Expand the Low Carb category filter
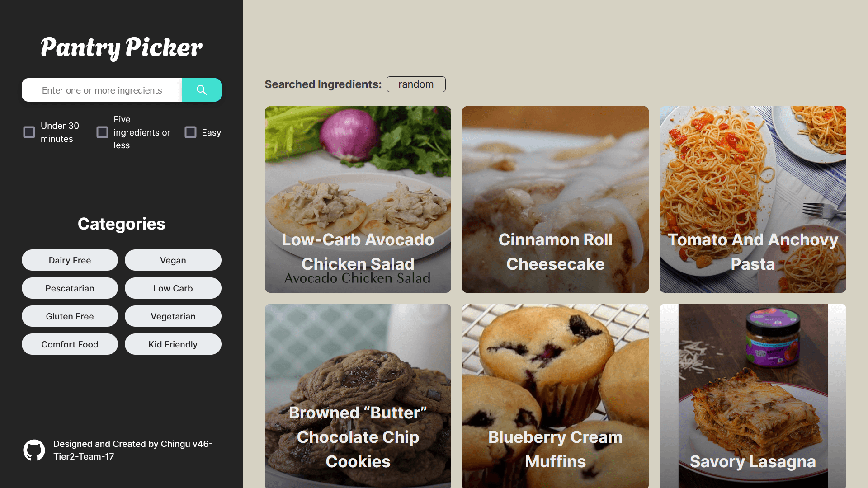Image resolution: width=868 pixels, height=488 pixels. click(x=173, y=288)
